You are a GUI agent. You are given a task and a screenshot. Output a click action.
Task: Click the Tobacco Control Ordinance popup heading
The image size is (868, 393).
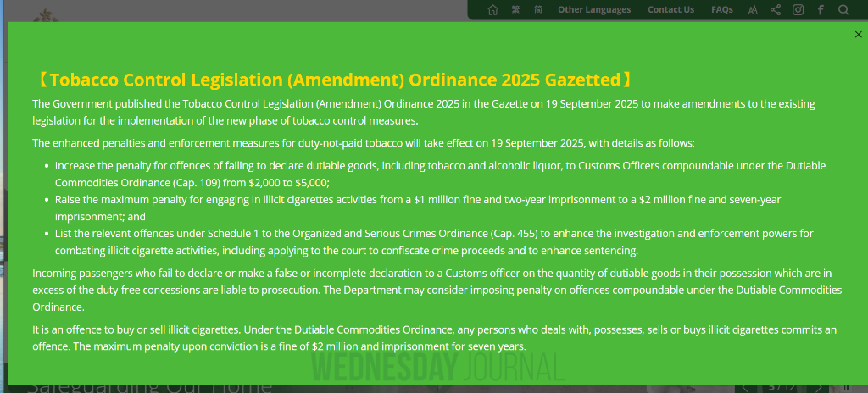point(332,80)
